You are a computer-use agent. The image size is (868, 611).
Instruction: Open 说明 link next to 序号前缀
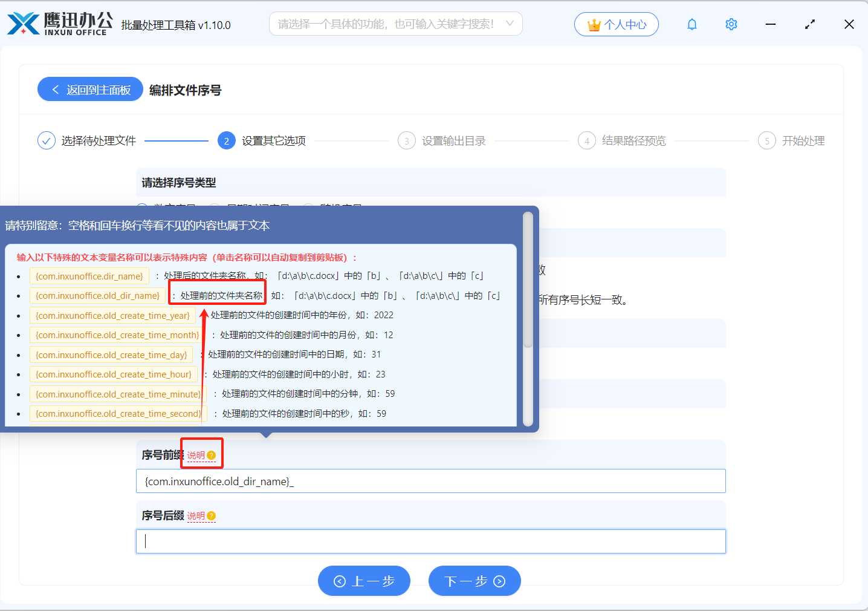(x=196, y=456)
